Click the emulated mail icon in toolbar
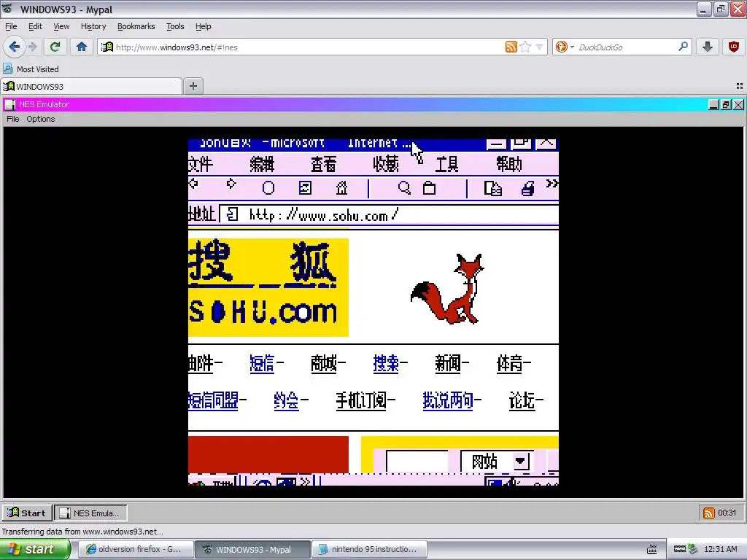747x560 pixels. coord(492,189)
